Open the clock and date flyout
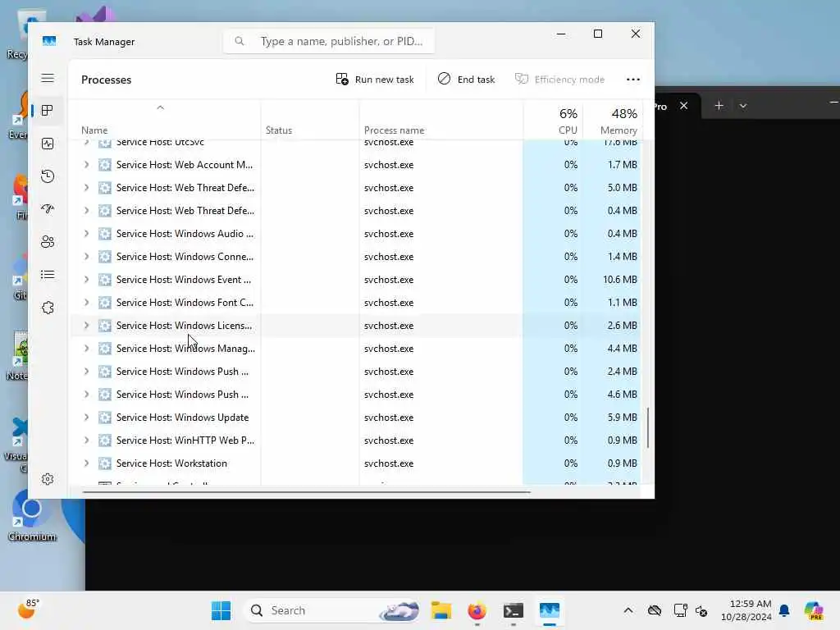 tap(746, 610)
